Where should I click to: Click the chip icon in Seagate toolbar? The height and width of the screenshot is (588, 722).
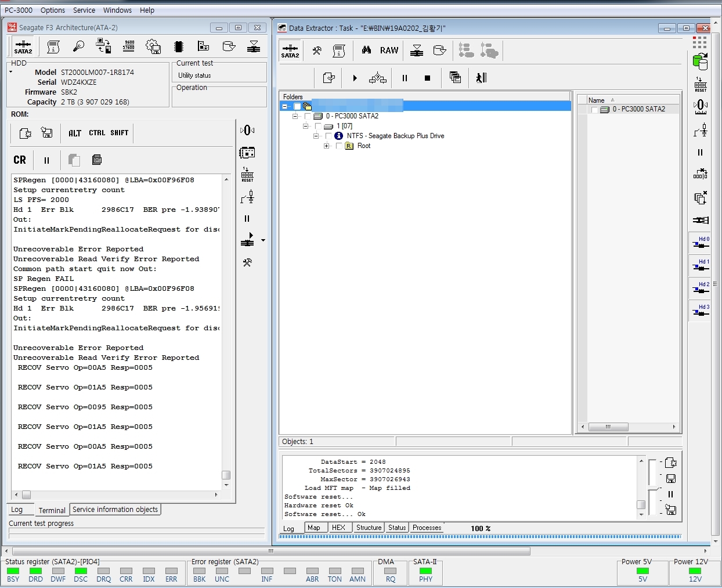coord(178,46)
